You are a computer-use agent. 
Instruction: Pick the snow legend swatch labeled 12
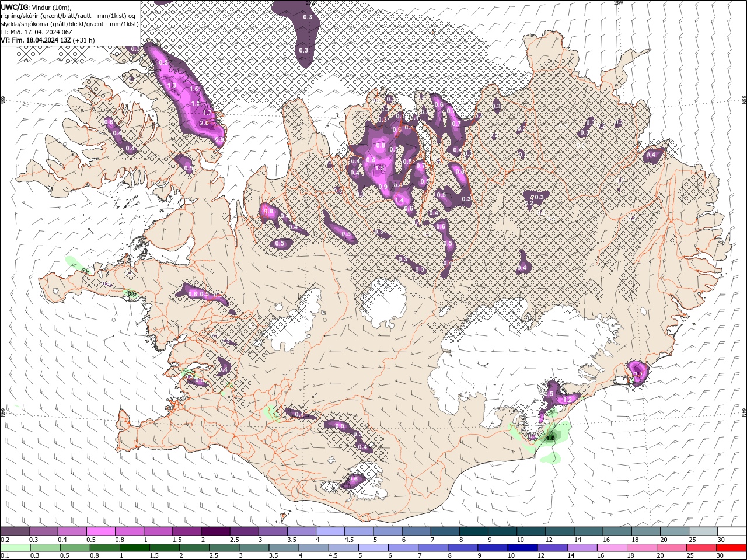[558, 531]
